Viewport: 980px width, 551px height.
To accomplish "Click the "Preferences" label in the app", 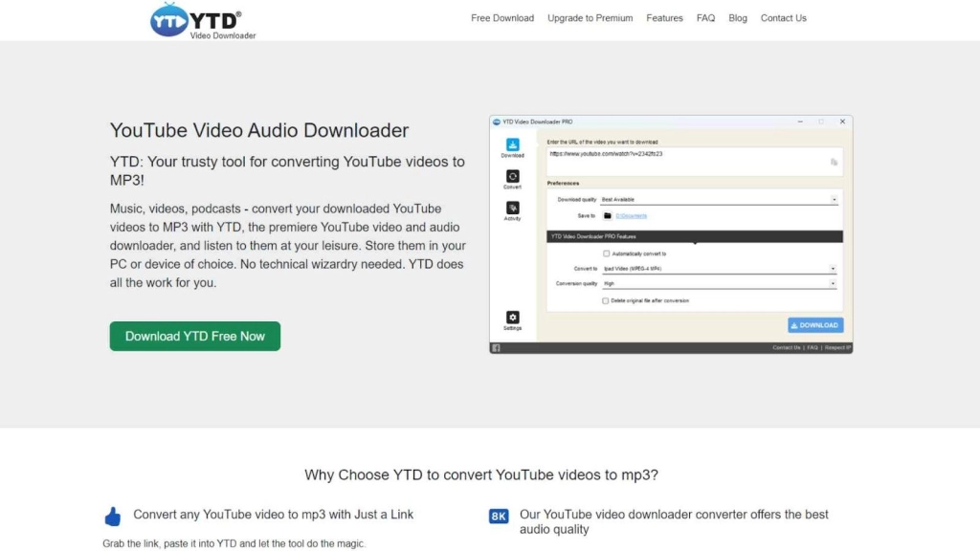I will (x=563, y=183).
